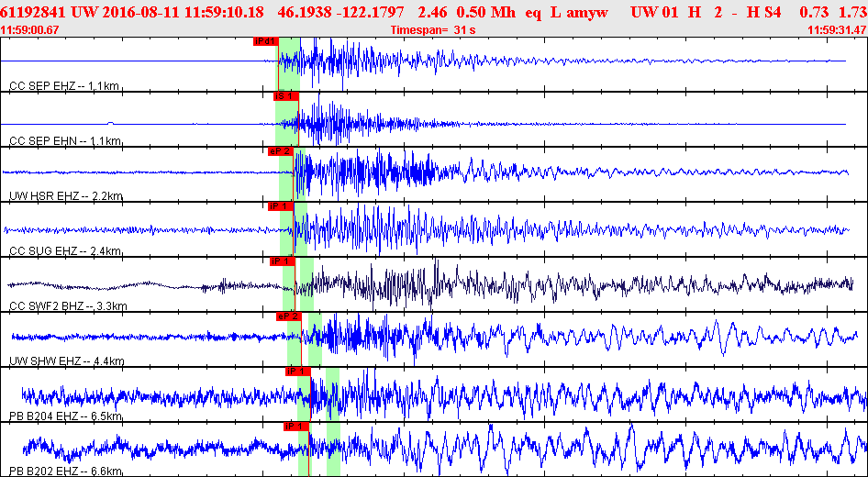Click the iP 1 pick flag on B204 EHZ
The width and height of the screenshot is (868, 477).
click(296, 372)
